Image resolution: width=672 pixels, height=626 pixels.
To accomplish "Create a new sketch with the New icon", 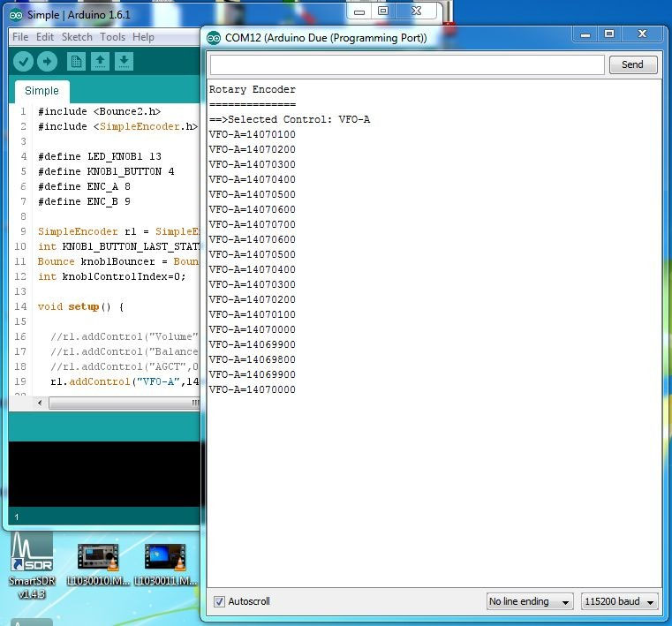I will click(77, 62).
